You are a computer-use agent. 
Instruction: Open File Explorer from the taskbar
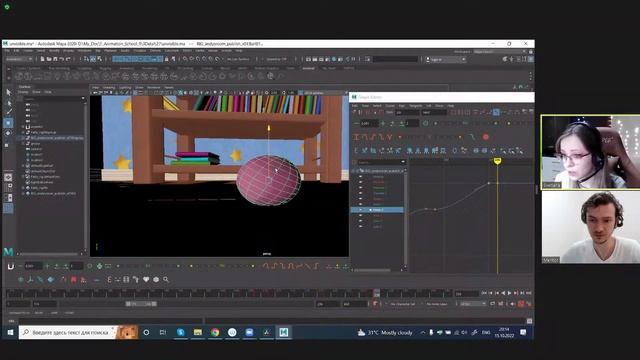[198, 332]
